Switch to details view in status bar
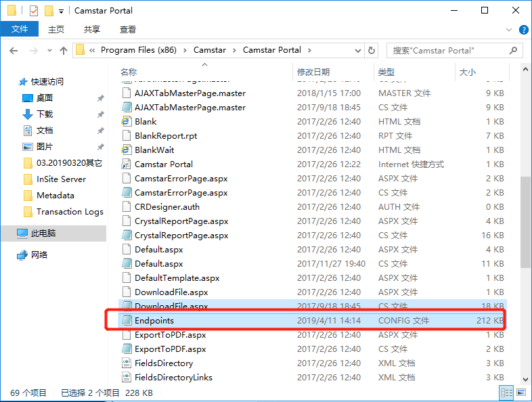 pyautogui.click(x=506, y=393)
